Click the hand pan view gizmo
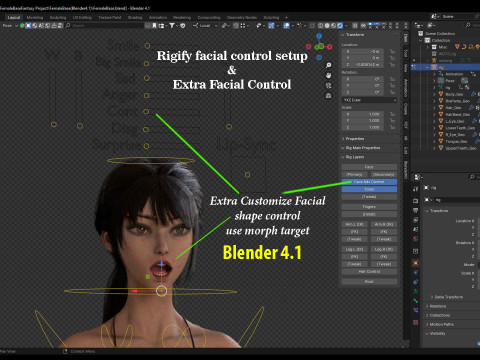 (x=328, y=75)
